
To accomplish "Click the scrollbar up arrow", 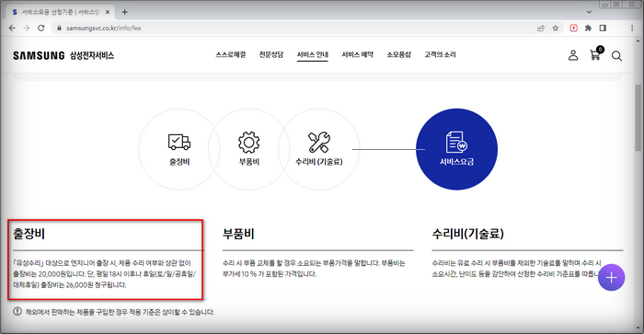I will [638, 41].
